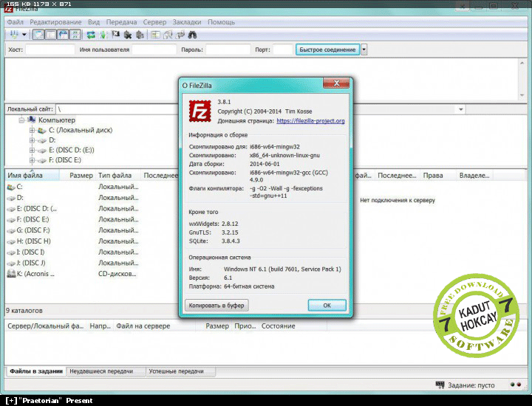
Task: Click the reconnect to last server icon
Action: (140, 35)
